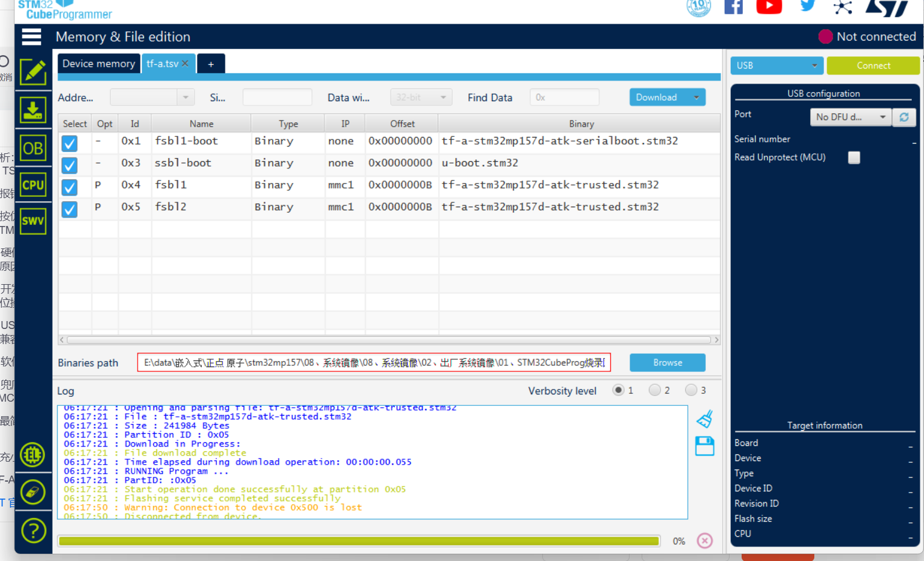The image size is (924, 561).
Task: Uncheck the fsbl1-boot row checkbox
Action: tap(70, 144)
